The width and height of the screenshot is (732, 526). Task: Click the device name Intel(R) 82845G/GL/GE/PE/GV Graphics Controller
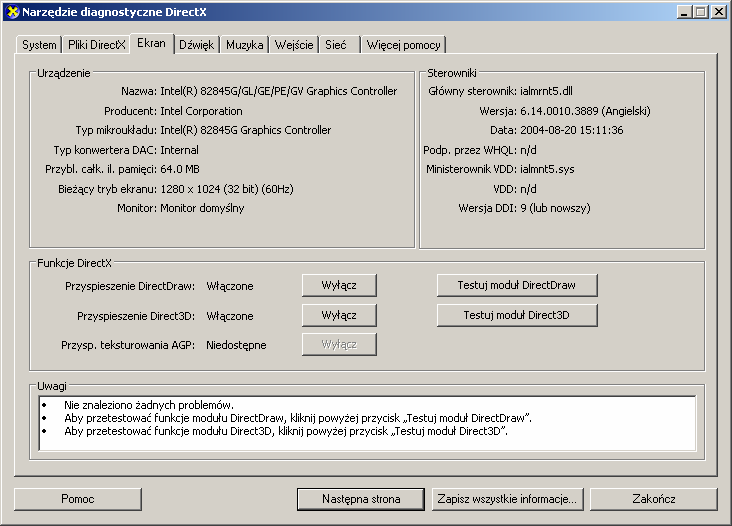[279, 91]
